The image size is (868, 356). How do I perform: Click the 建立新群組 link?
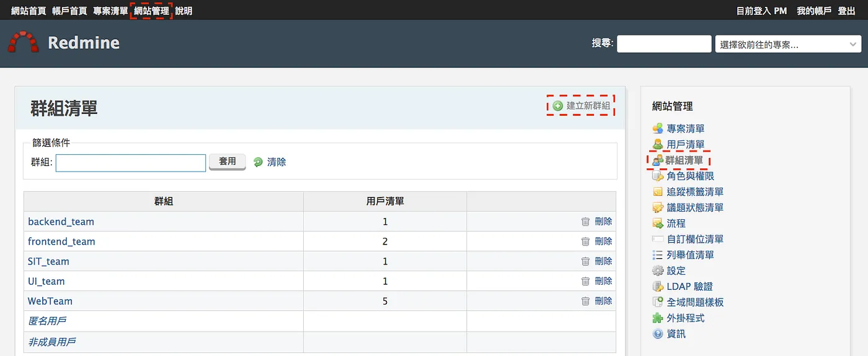coord(588,106)
